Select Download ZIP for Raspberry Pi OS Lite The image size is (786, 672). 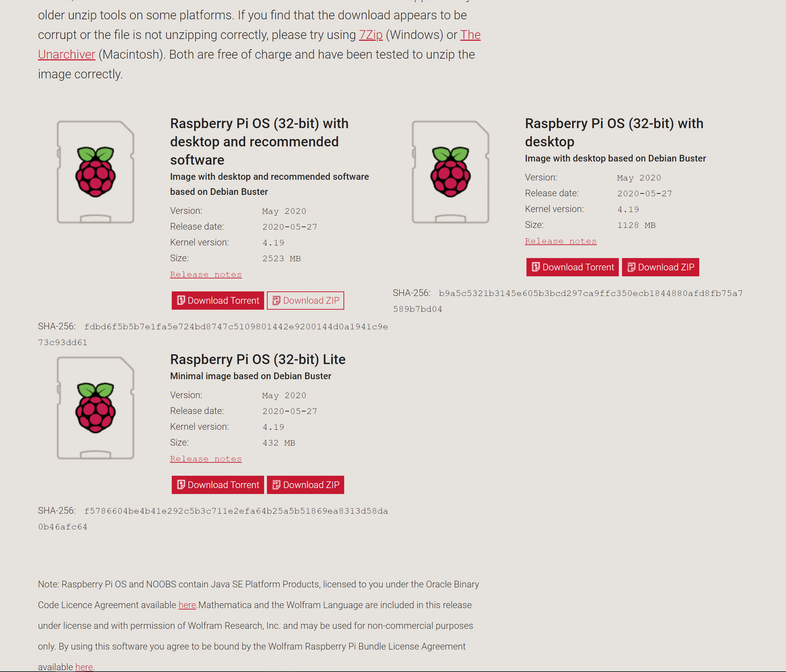(305, 485)
